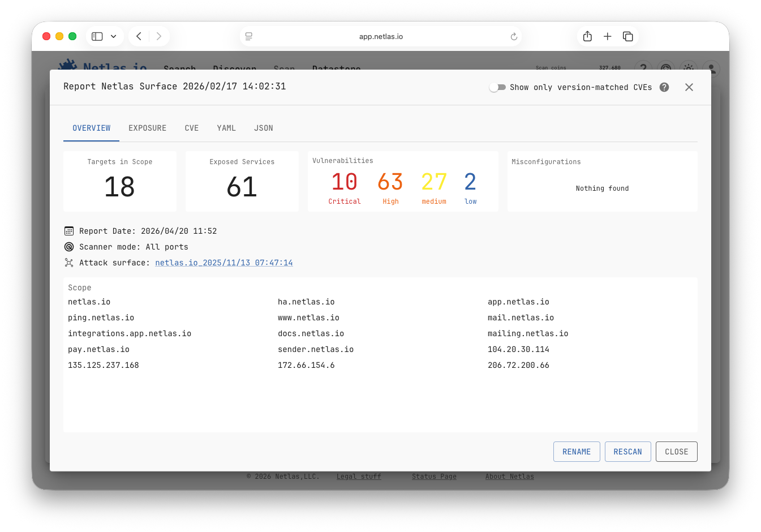Screen dimensions: 761x532
Task: Click the page reader icon in address bar
Action: [x=249, y=36]
